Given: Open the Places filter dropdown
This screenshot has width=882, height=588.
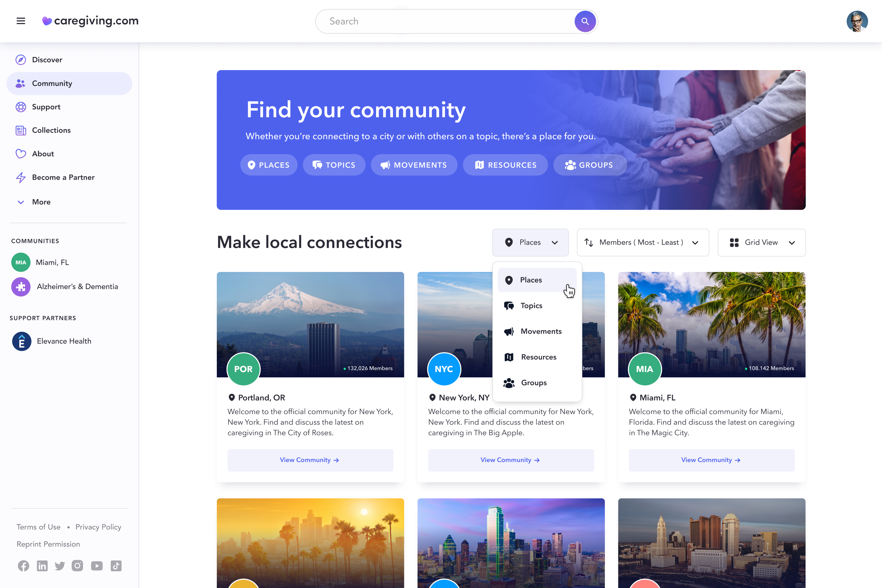Looking at the screenshot, I should [x=530, y=243].
